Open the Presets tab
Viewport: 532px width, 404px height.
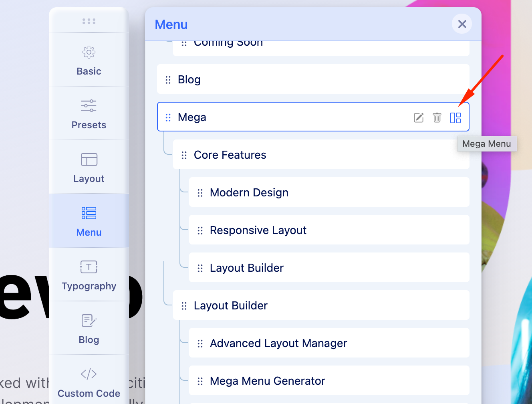pos(89,114)
